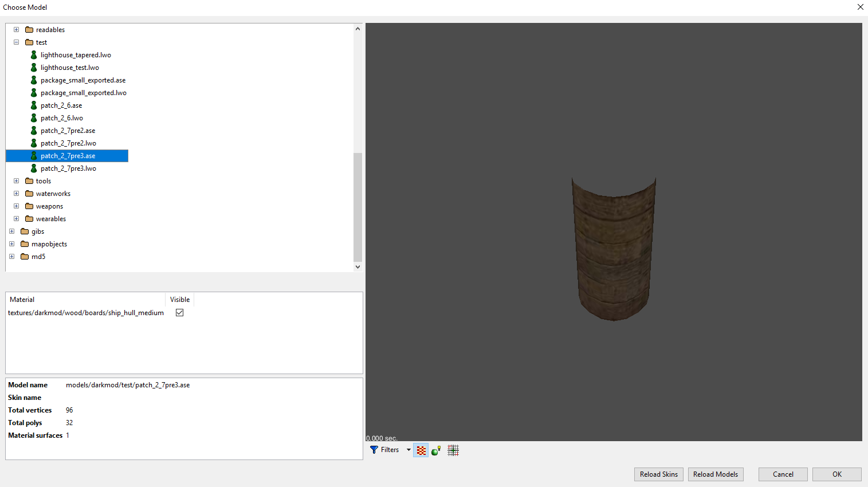Select the package_small_exported.ase model icon
Screen dimensions: 868x487
pos(34,80)
